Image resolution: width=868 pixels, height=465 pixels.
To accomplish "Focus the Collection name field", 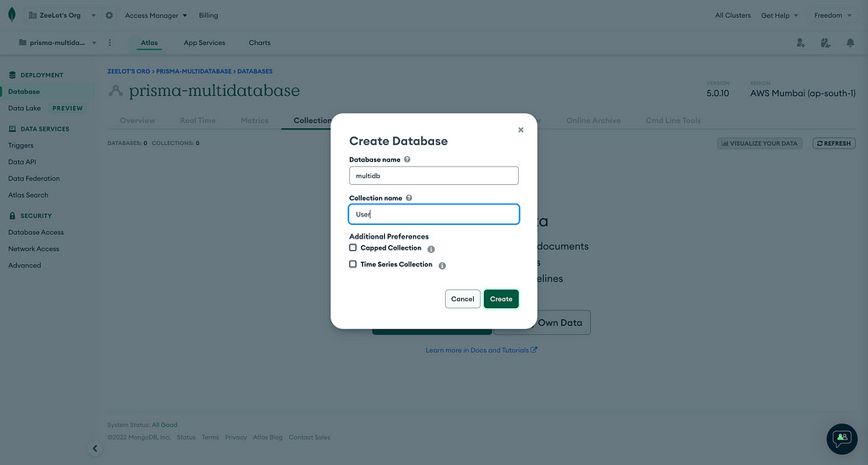I will (x=433, y=215).
